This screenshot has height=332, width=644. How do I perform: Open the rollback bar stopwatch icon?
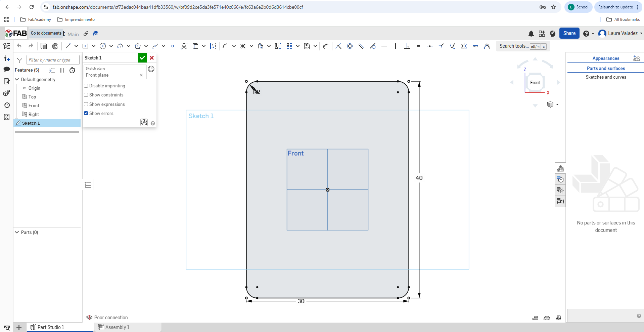coord(72,70)
